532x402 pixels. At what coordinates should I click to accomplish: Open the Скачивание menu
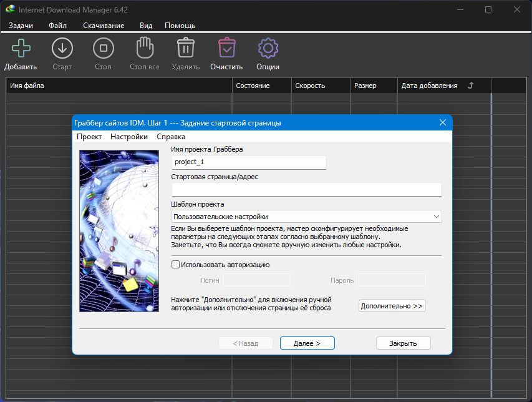coord(104,26)
